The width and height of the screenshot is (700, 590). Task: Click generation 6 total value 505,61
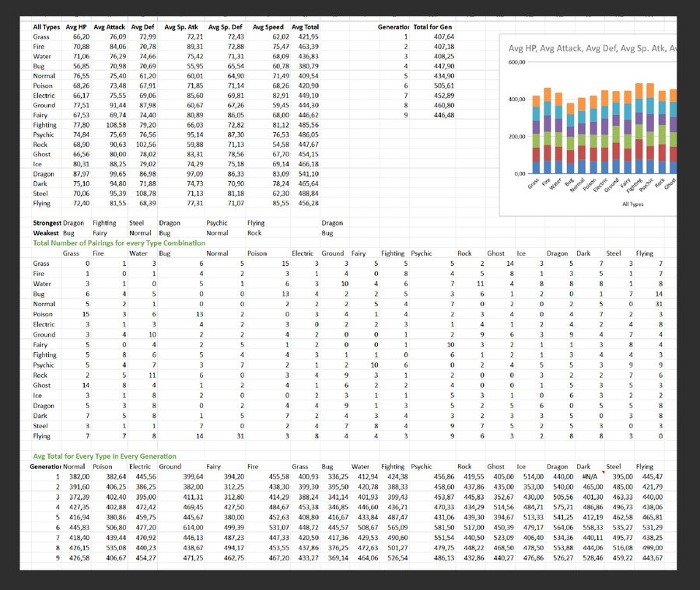(444, 86)
